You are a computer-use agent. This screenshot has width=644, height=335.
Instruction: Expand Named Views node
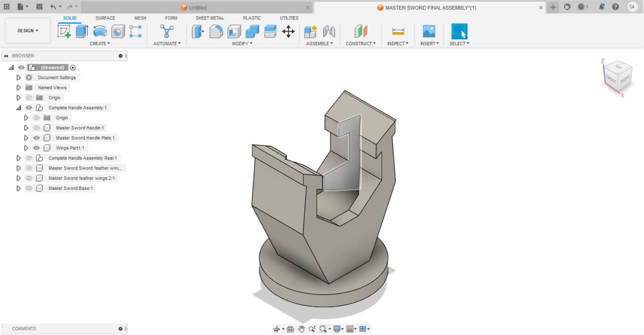[x=18, y=88]
